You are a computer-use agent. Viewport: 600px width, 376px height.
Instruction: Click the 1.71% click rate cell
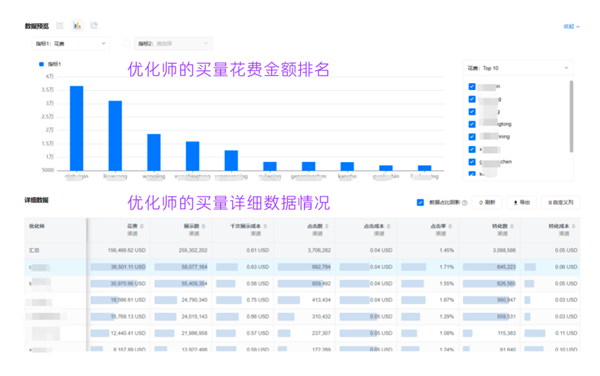tap(447, 267)
